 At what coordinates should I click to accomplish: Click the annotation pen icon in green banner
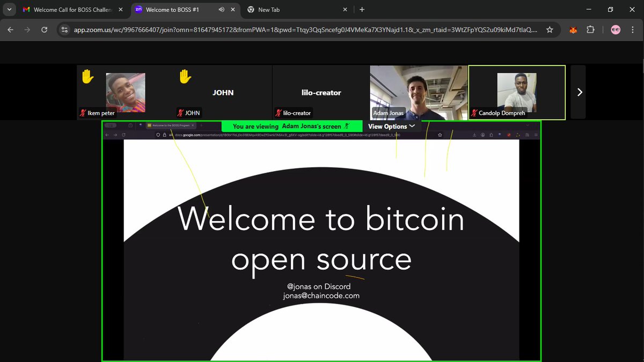coord(347,126)
